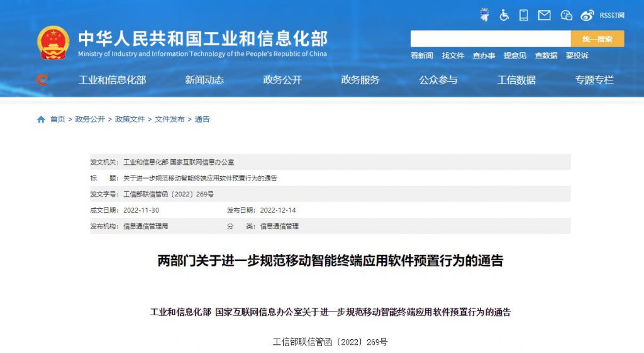Click 政务公开 in breadcrumb trail

[90, 119]
